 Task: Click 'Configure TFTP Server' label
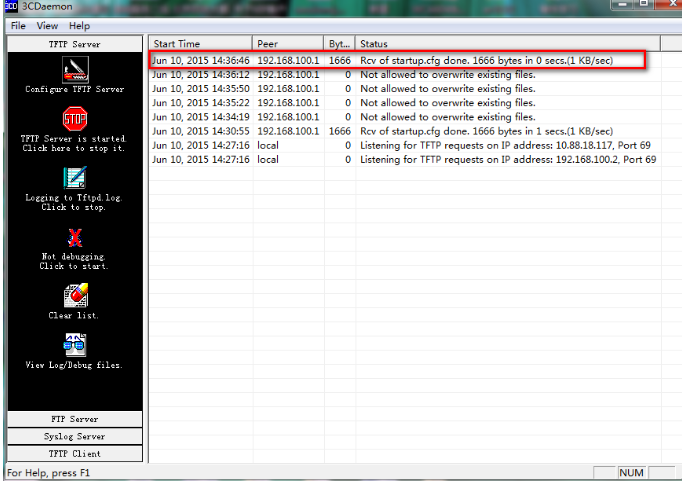[75, 89]
